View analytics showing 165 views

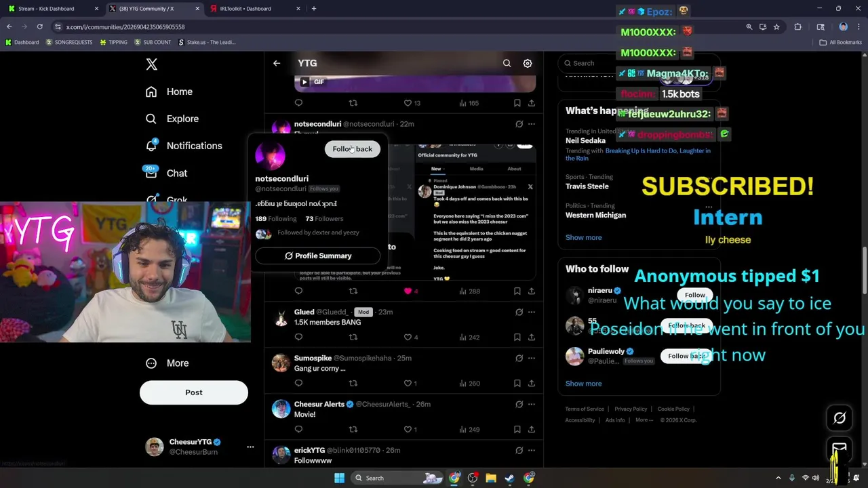pos(469,103)
